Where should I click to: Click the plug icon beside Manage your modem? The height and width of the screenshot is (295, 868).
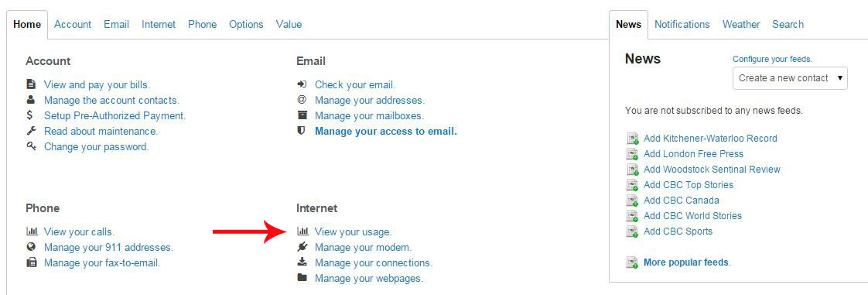[302, 247]
